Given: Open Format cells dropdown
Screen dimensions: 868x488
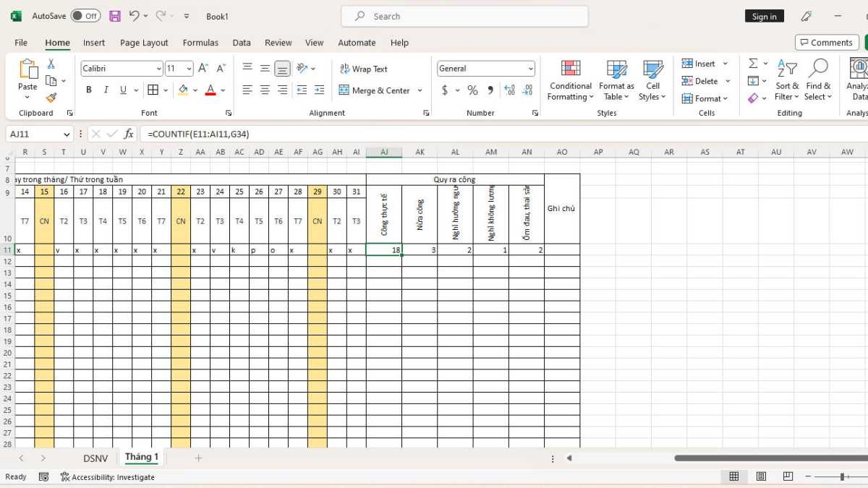Looking at the screenshot, I should click(x=705, y=98).
